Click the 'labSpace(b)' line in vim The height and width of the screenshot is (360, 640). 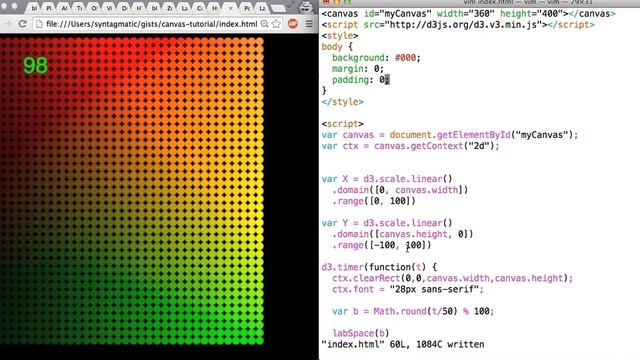point(361,333)
